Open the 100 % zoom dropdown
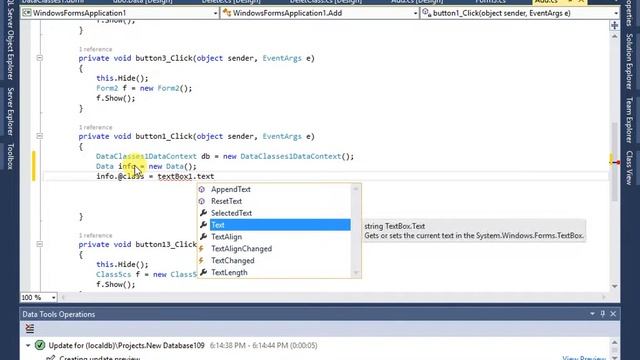The width and height of the screenshot is (640, 360). tap(53, 298)
